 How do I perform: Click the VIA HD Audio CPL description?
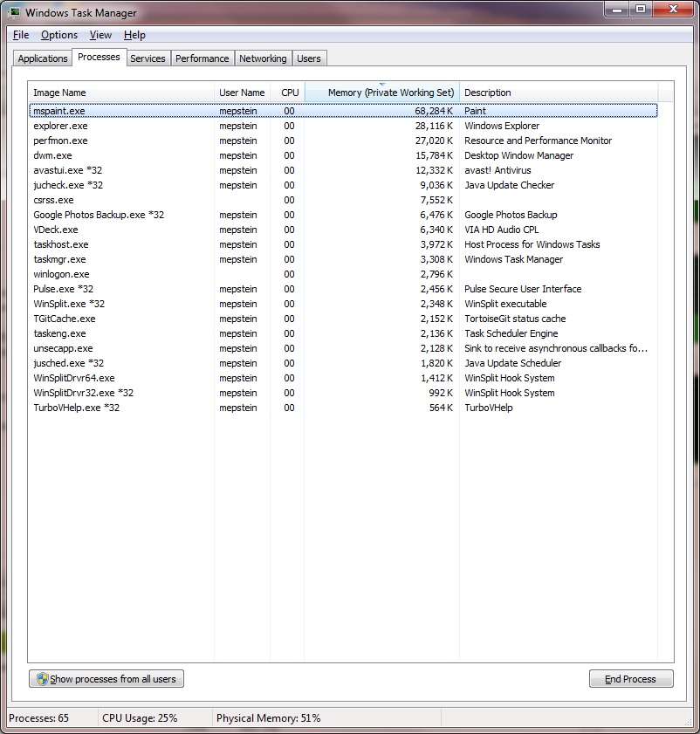502,230
